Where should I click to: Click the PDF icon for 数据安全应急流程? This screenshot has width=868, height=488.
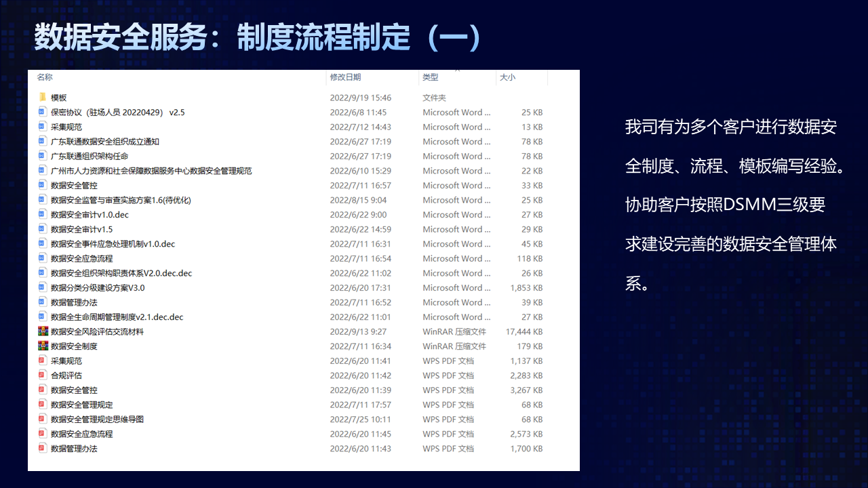coord(42,434)
